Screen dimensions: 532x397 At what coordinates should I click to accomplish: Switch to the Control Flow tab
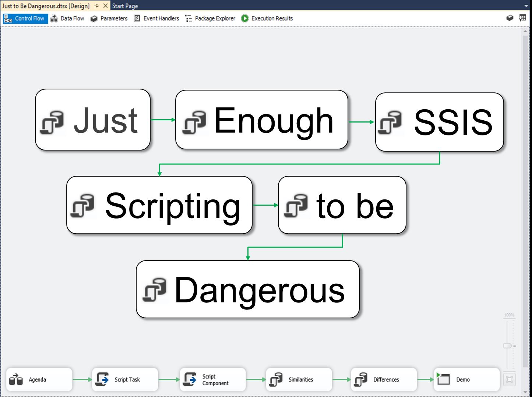coord(25,18)
